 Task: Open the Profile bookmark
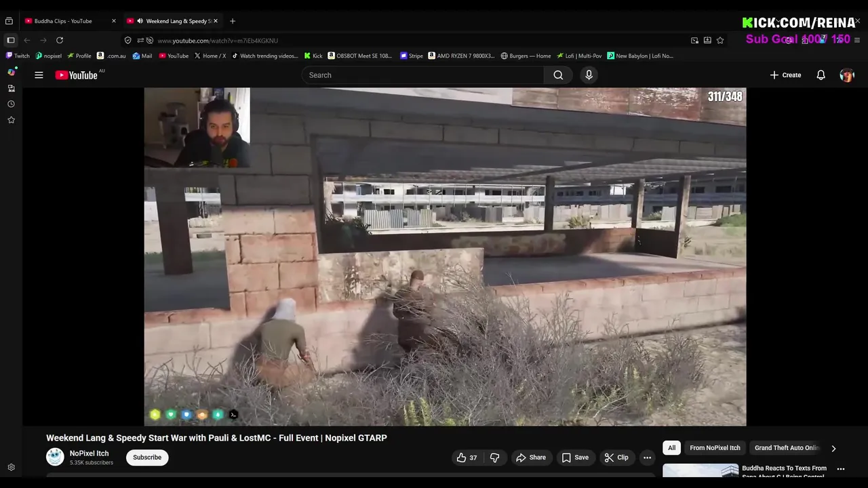[x=79, y=56]
